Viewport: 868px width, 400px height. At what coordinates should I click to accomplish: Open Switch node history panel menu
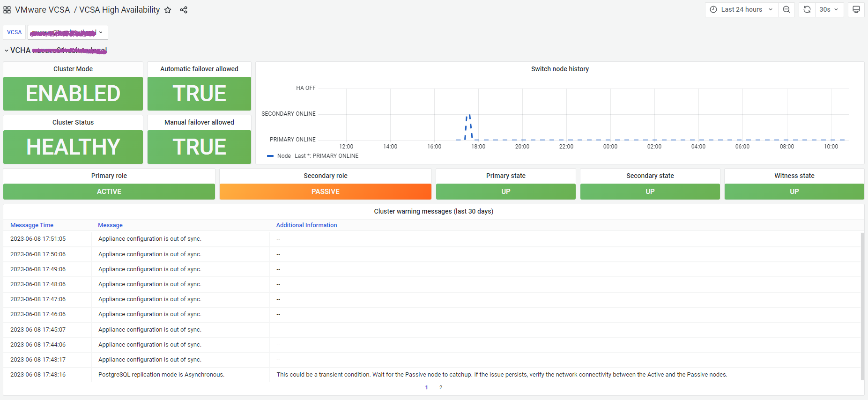tap(560, 69)
